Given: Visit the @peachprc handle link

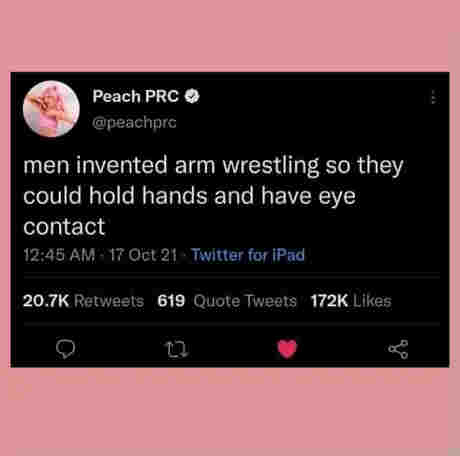Looking at the screenshot, I should tap(134, 123).
